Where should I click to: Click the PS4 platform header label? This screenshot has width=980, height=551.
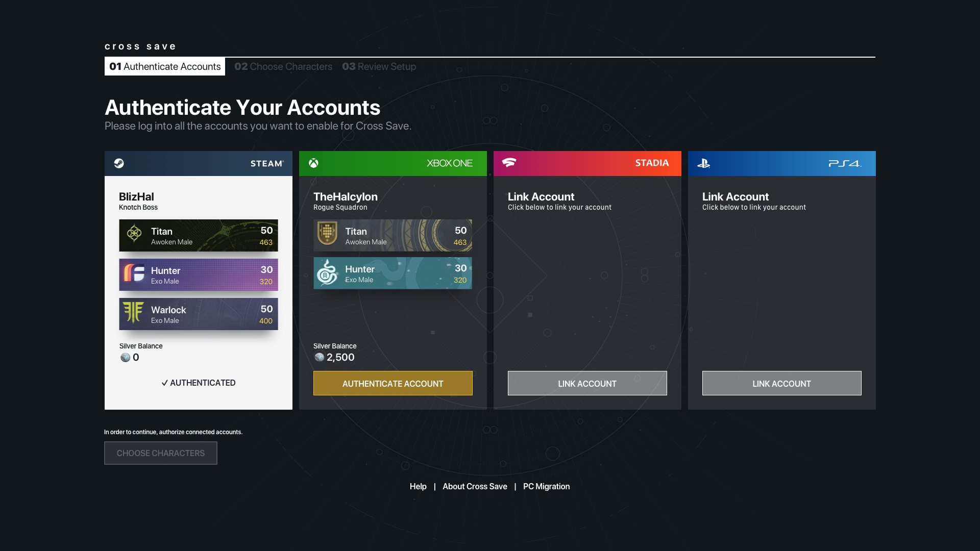(x=845, y=164)
